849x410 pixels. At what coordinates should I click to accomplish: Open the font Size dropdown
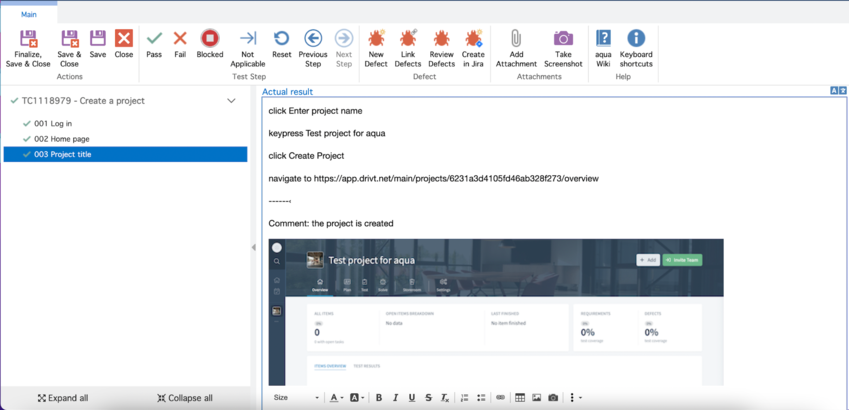[x=296, y=398]
